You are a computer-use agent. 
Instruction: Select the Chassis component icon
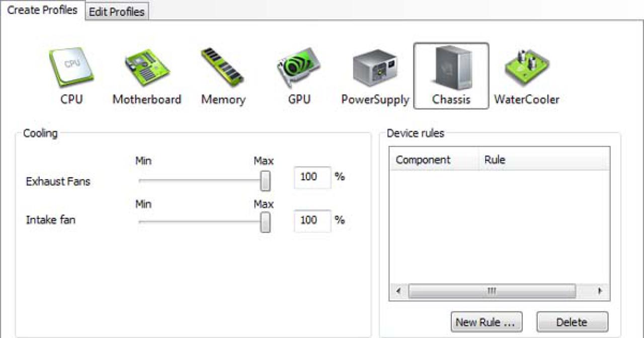point(451,75)
